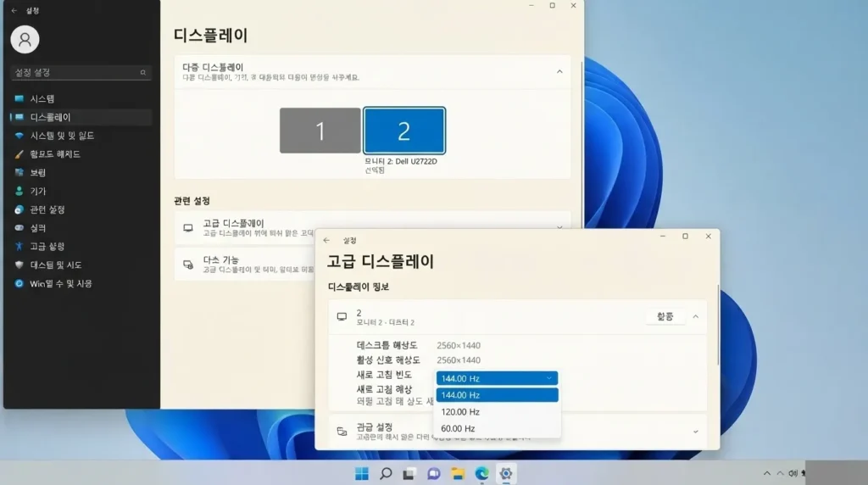Open the Chat app from taskbar
868x485 pixels.
433,473
